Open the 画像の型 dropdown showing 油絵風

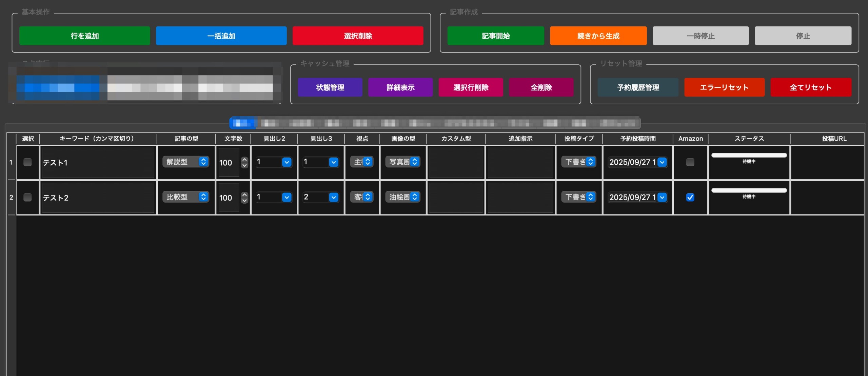(402, 197)
